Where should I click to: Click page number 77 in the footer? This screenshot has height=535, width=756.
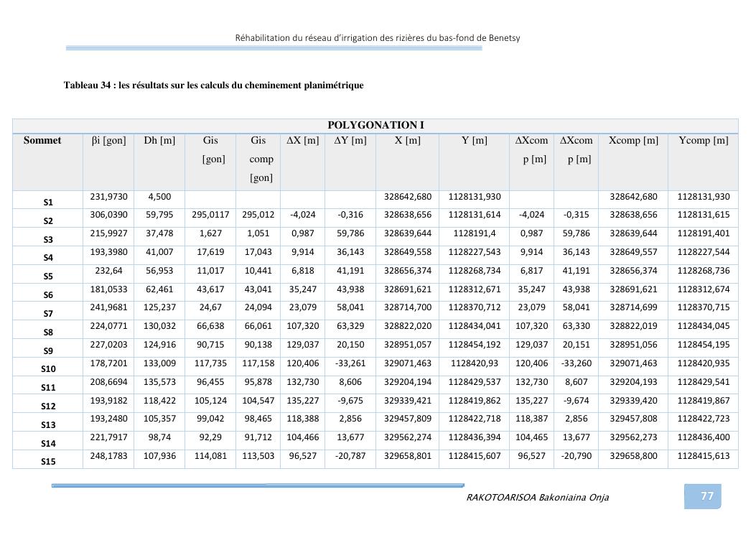click(x=706, y=496)
